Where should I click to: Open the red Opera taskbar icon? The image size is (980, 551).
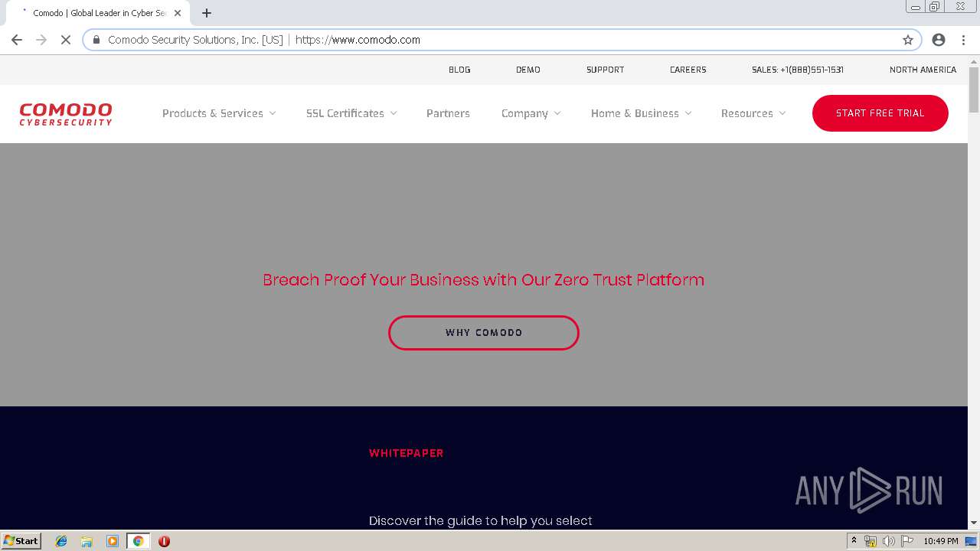164,541
